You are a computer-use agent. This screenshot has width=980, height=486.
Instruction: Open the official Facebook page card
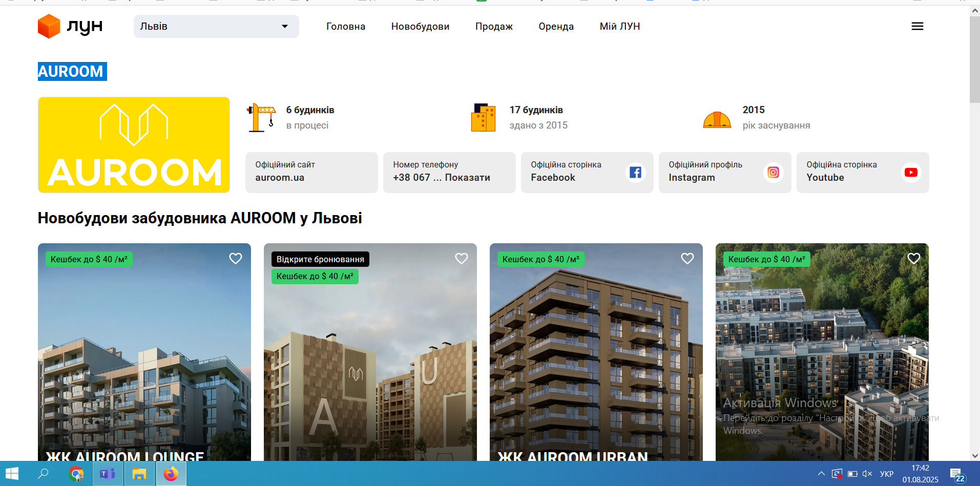click(587, 173)
